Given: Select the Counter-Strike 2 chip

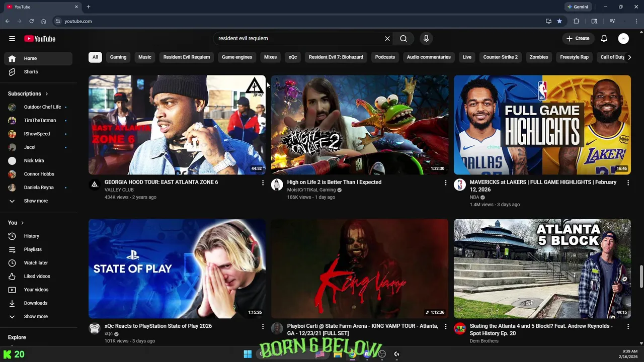Looking at the screenshot, I should (501, 57).
